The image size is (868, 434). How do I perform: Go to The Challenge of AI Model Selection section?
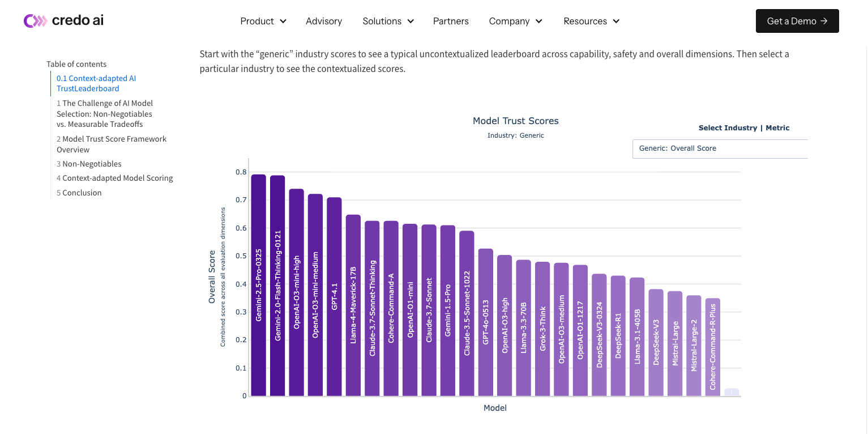click(x=105, y=113)
